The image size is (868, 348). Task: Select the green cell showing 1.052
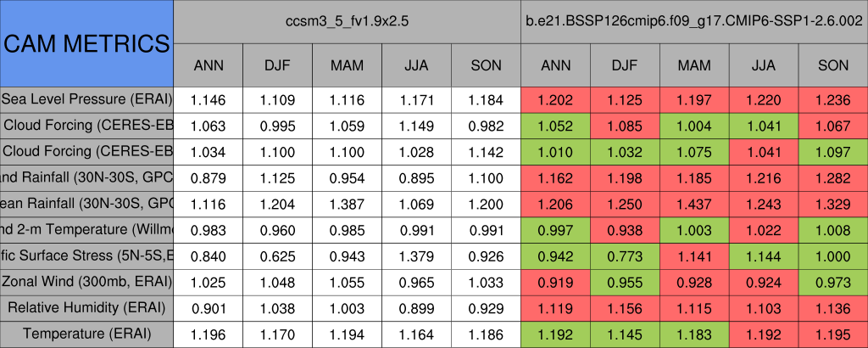(555, 126)
